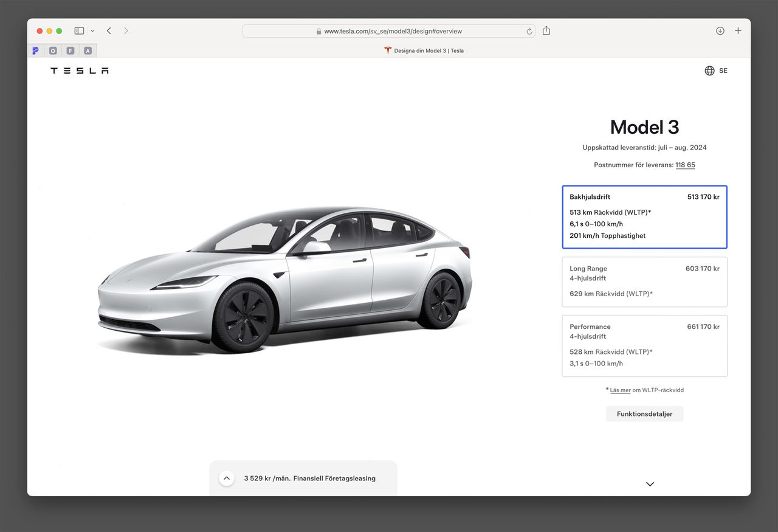Open the sidebar dropdown chevron
Screen dimensions: 778x532
point(92,30)
